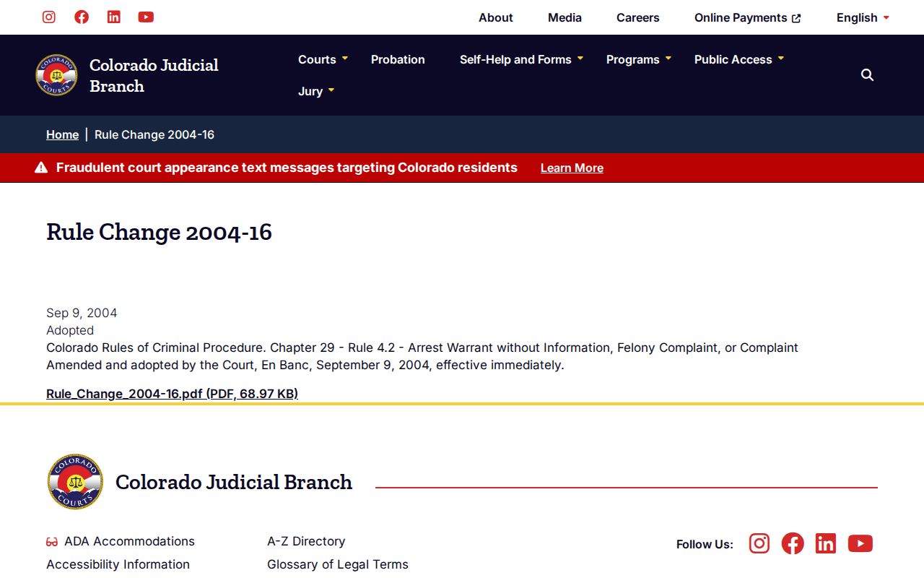Click the search magnifier icon

pos(867,75)
